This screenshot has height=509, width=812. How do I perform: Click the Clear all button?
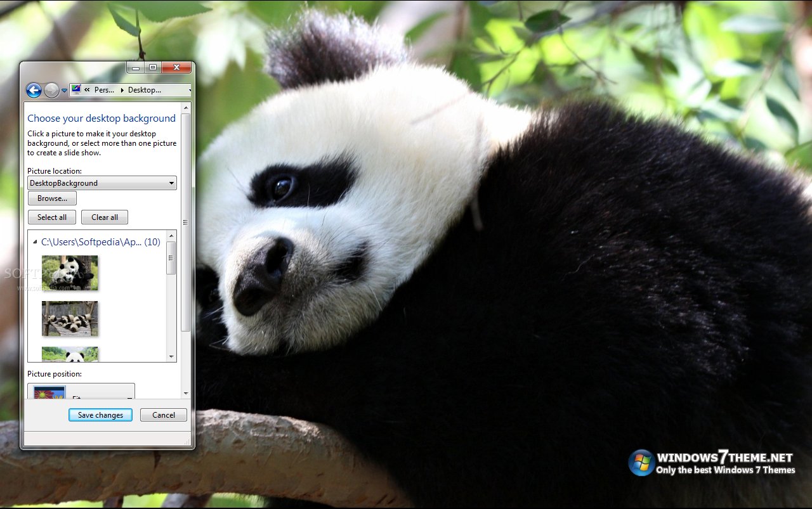point(105,217)
